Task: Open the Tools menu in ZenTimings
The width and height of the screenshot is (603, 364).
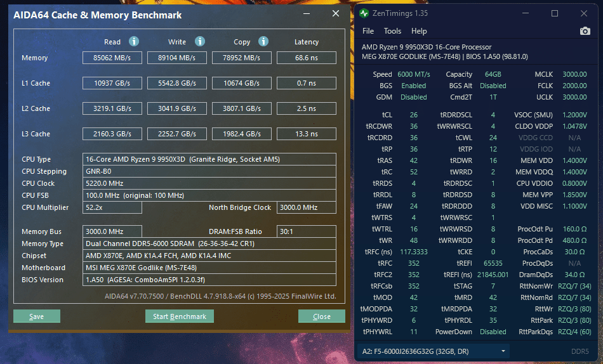Action: 392,31
